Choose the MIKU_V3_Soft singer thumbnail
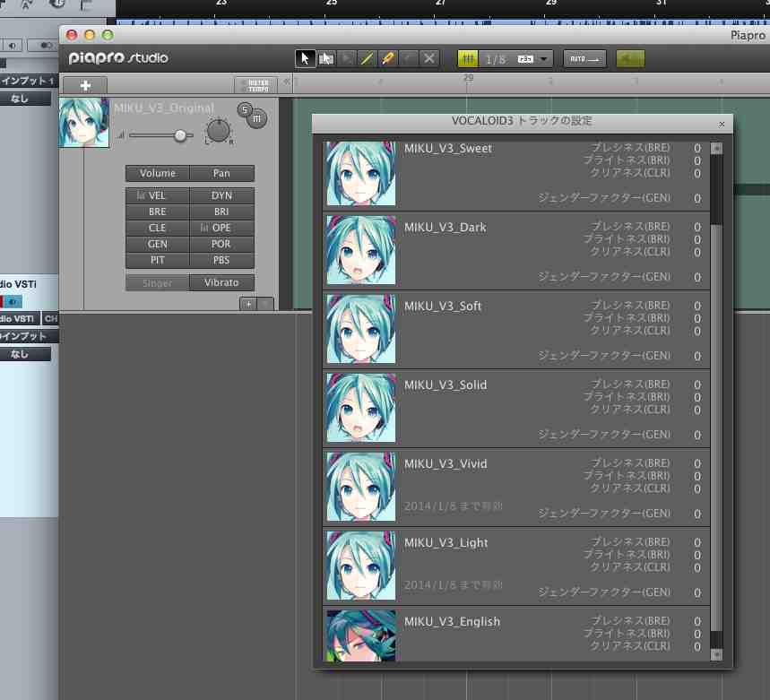Viewport: 770px width, 700px height. [361, 329]
